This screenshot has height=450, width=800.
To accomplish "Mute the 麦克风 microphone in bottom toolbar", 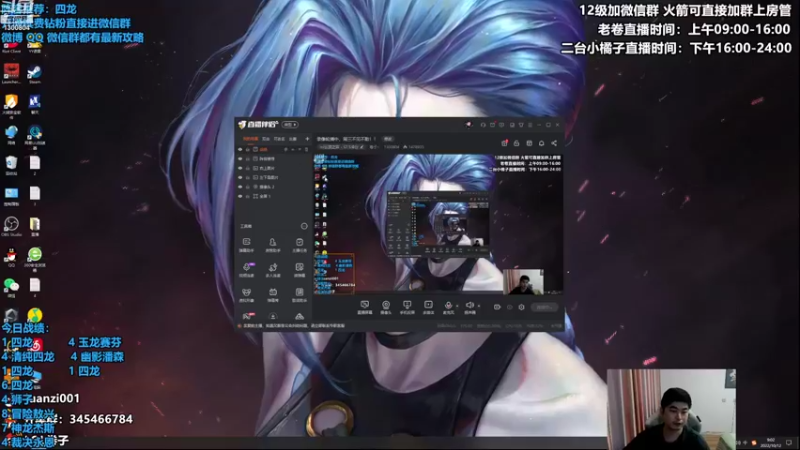I will pyautogui.click(x=448, y=307).
